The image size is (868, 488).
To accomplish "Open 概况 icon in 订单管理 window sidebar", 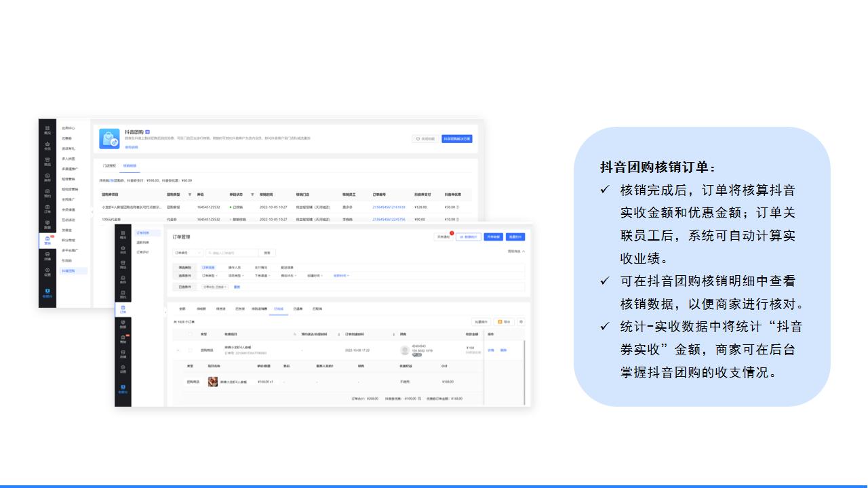I will [123, 235].
